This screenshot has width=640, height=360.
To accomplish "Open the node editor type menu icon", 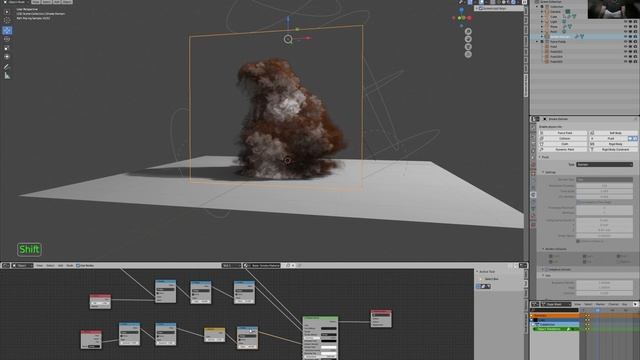I will [6, 265].
